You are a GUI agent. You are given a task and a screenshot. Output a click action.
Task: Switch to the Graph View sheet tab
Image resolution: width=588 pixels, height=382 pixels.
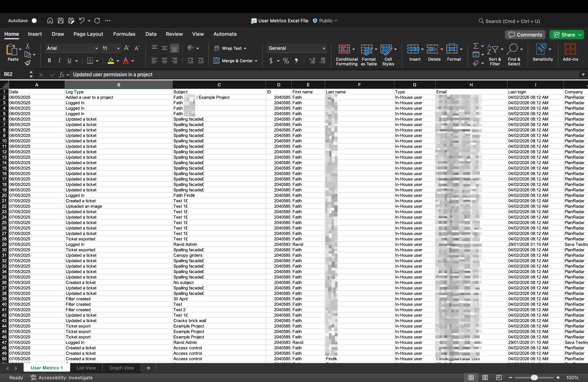tap(122, 368)
